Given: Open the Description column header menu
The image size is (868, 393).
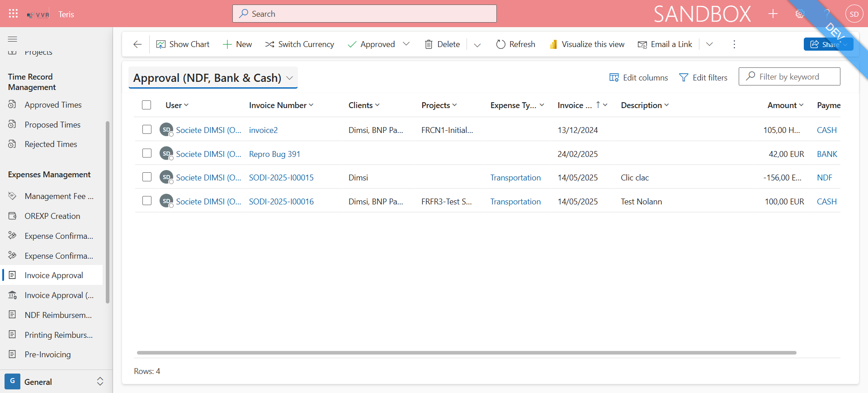Looking at the screenshot, I should (x=645, y=105).
